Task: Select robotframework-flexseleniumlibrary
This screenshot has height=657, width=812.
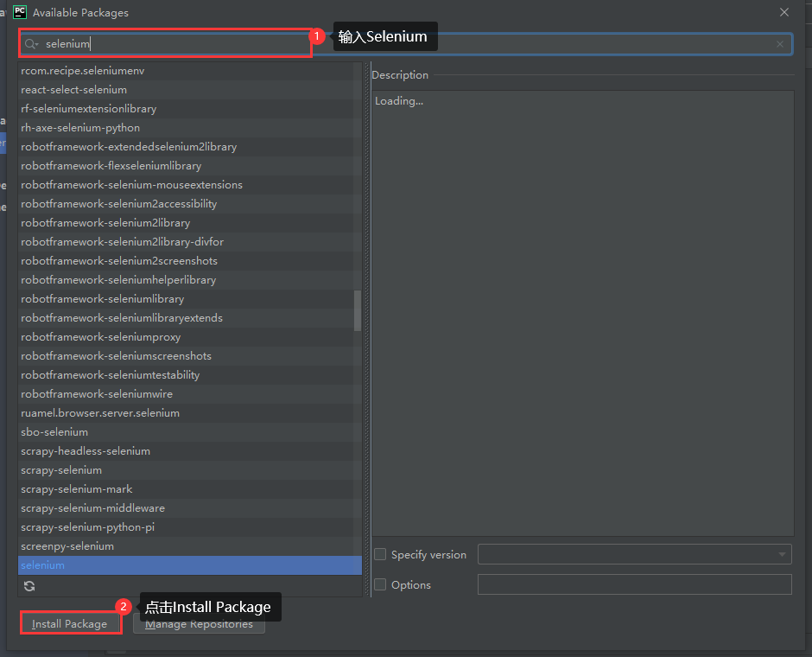Action: coord(189,166)
